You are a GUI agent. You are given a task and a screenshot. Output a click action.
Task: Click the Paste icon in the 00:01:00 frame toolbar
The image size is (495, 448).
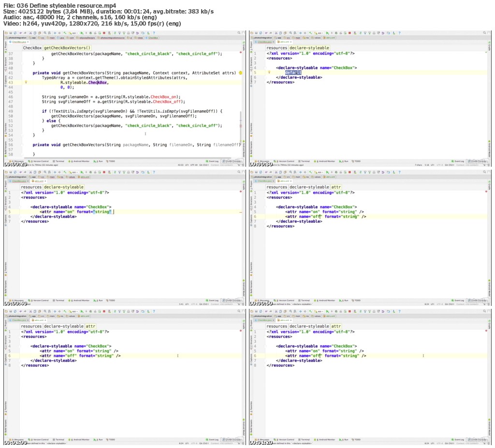pyautogui.click(x=40, y=311)
